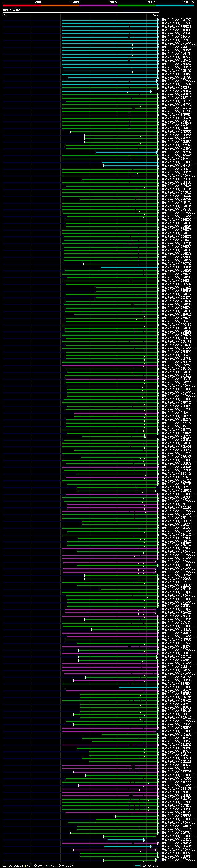197x868 pixels.
Task: Click the red ~20% identity legend bar
Action: (x=22, y=6)
